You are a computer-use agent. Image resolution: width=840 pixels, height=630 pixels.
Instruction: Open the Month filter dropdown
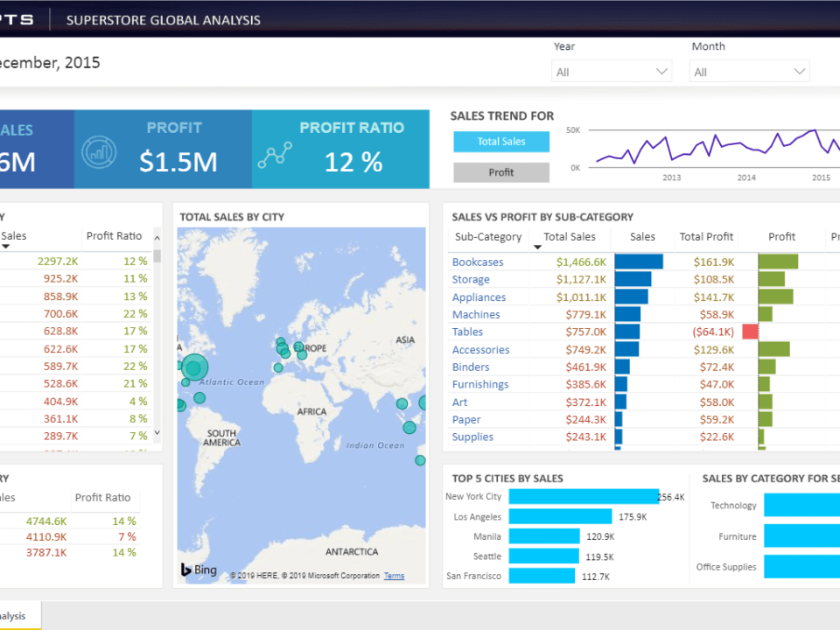pos(797,71)
